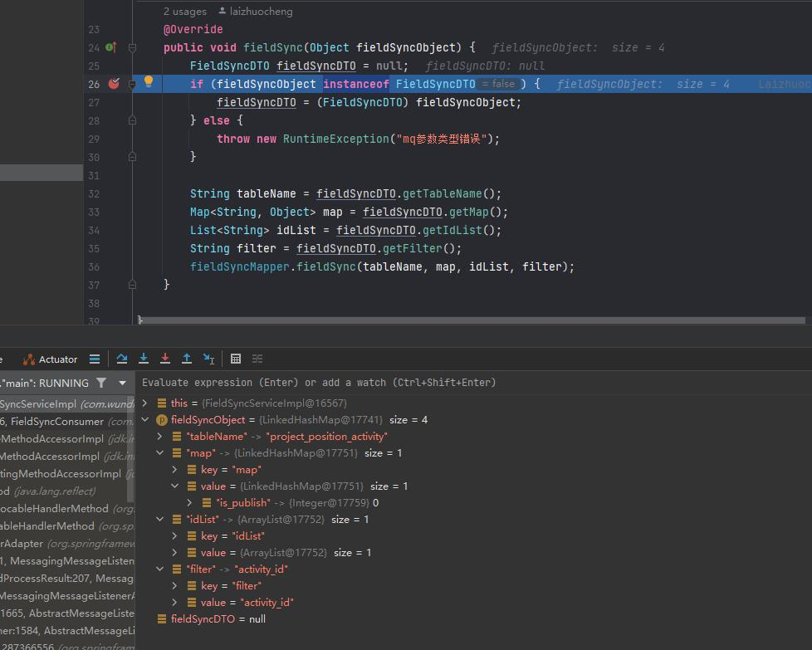Screen dimensions: 812x650
Task: Click the fieldSyncMapper reference on line 36
Action: pos(239,266)
